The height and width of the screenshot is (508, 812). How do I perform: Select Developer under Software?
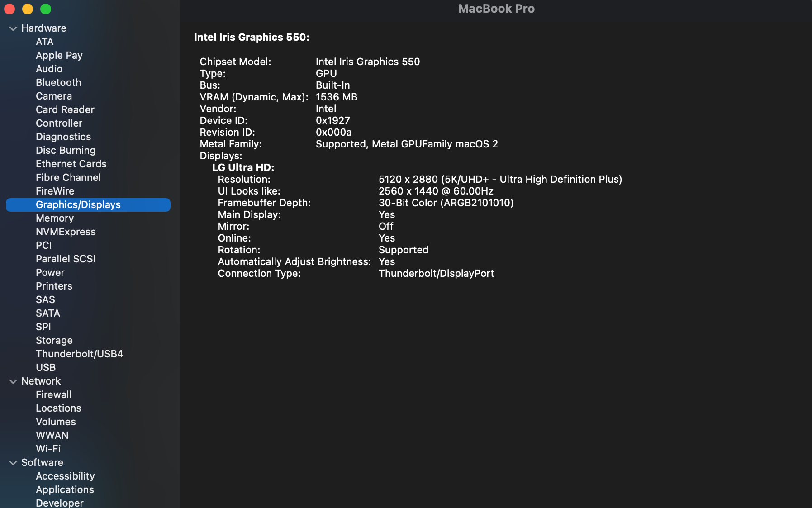[60, 503]
